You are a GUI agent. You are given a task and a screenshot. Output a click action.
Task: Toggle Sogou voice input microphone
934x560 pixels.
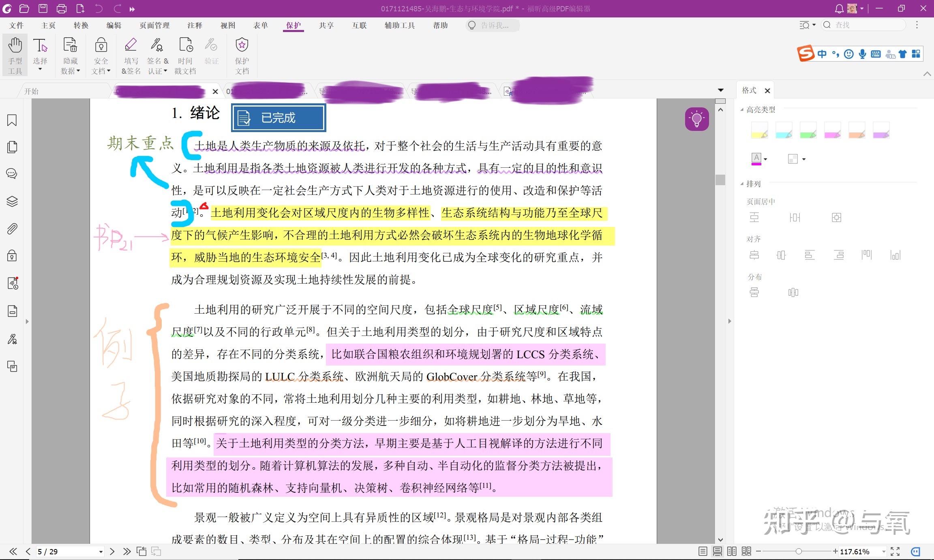[x=863, y=54]
